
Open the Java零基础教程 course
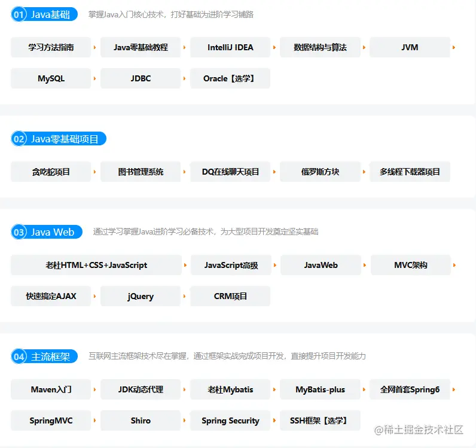[141, 47]
